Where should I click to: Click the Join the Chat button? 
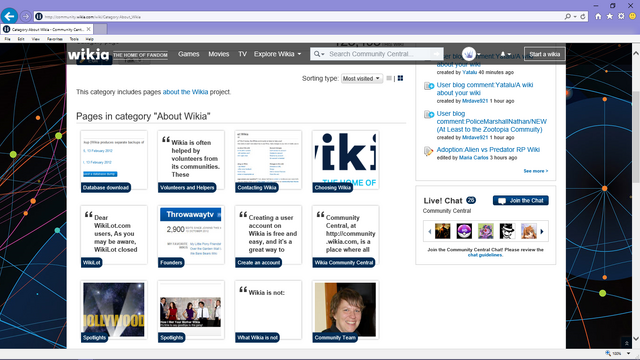point(520,200)
